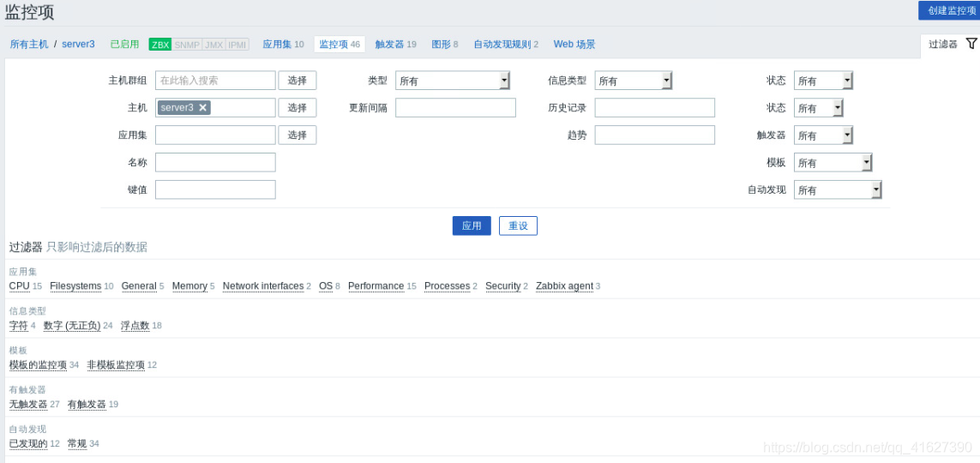Click 创建监控项 button
Screen dimensions: 980x463
coord(949,10)
